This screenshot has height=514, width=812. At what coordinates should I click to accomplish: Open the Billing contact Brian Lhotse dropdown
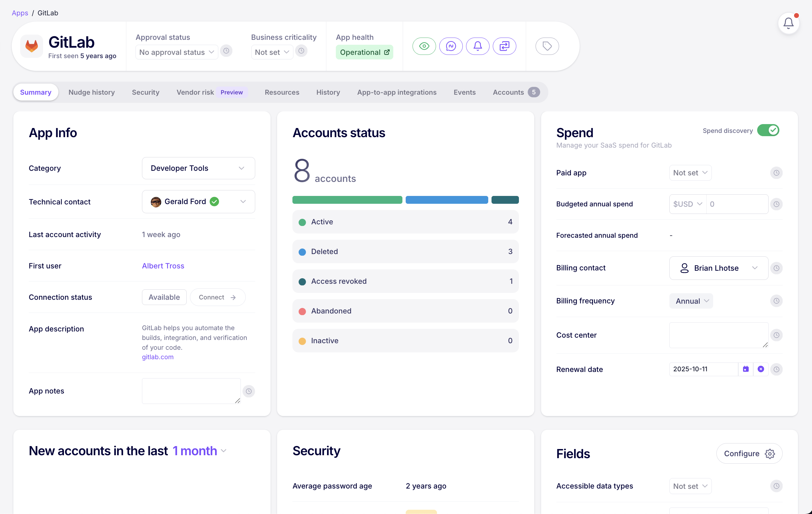click(719, 268)
